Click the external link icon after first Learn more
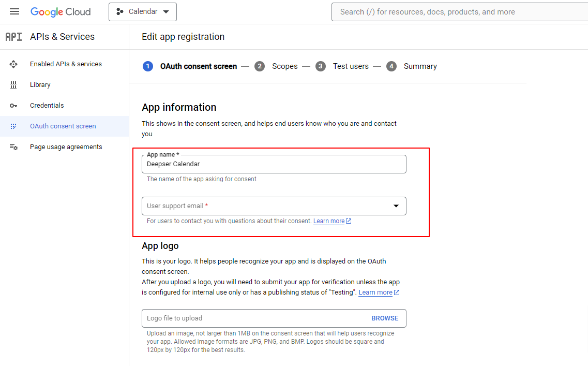588x366 pixels. click(349, 221)
